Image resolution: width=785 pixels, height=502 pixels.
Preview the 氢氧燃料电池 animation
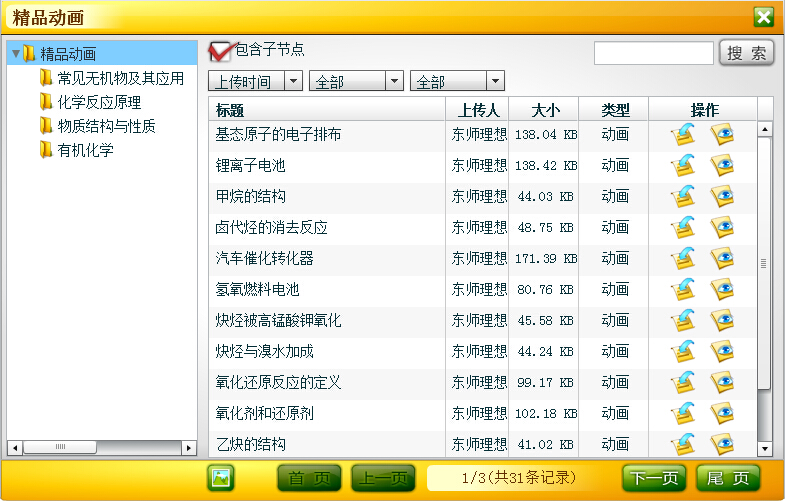(722, 289)
